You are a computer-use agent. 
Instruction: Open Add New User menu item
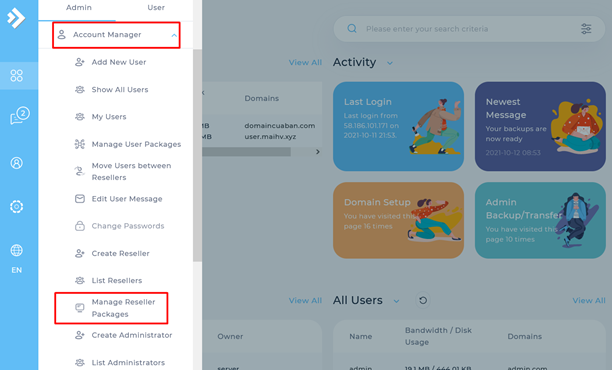(119, 62)
